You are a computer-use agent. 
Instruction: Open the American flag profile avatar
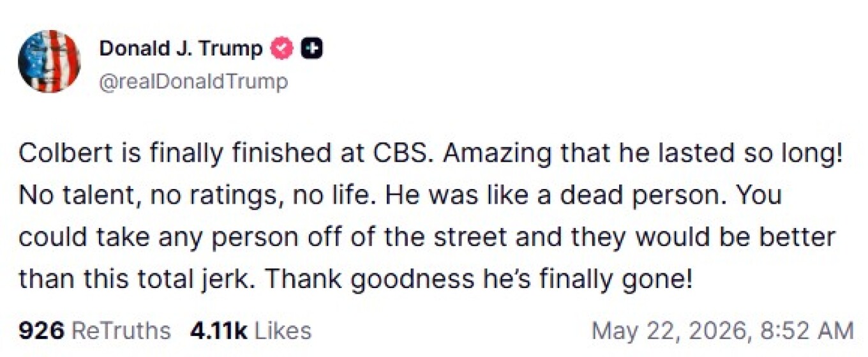tap(50, 61)
